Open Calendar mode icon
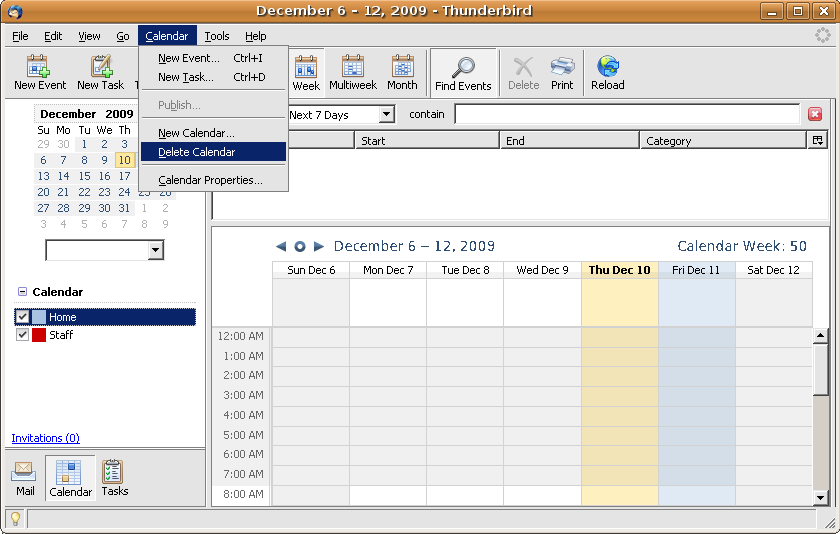This screenshot has width=840, height=534. [x=70, y=472]
